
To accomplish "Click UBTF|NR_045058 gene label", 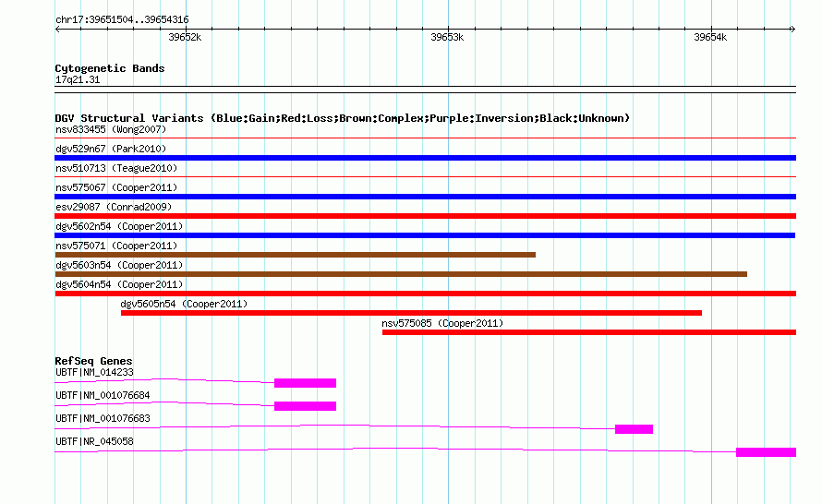I will (94, 441).
